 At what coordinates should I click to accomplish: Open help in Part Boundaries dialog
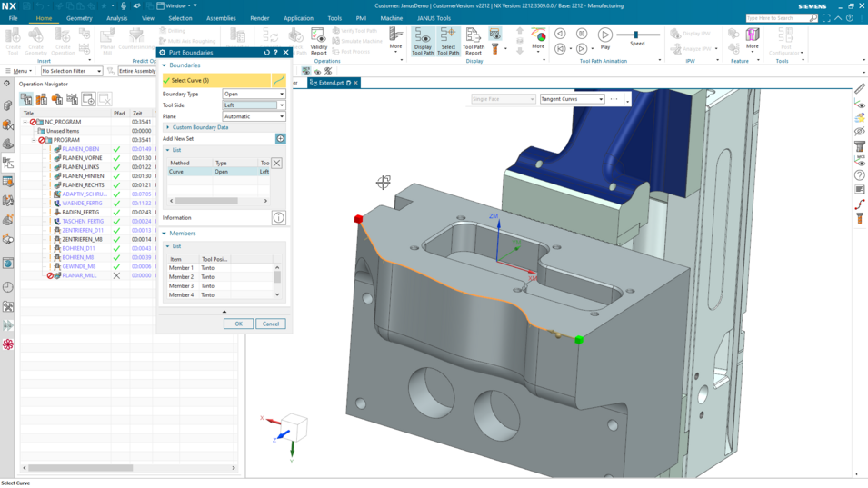pos(275,53)
